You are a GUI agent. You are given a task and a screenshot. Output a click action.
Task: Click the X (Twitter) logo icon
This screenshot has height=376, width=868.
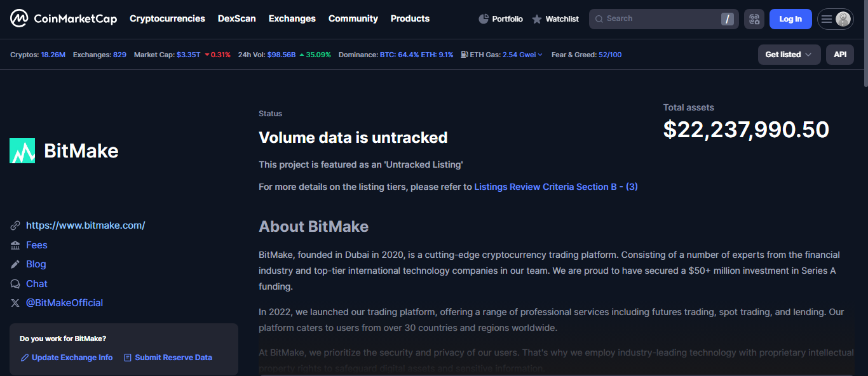[x=15, y=303]
